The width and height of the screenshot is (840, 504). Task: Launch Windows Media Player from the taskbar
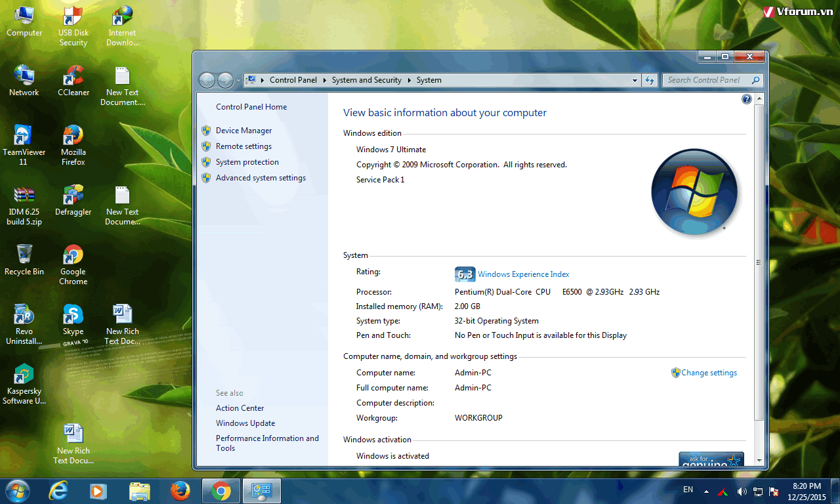pyautogui.click(x=98, y=491)
